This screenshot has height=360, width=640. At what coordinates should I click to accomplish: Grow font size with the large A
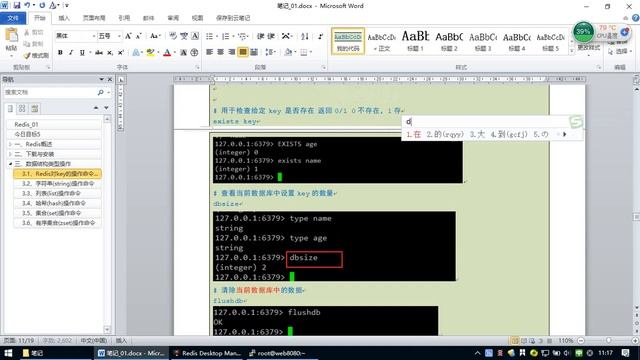coord(128,36)
